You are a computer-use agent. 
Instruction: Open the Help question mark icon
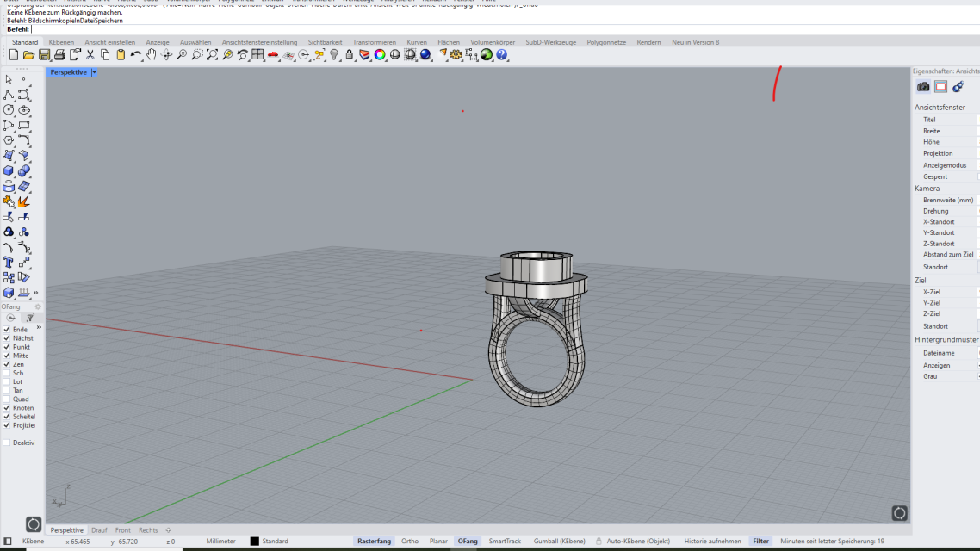click(501, 55)
